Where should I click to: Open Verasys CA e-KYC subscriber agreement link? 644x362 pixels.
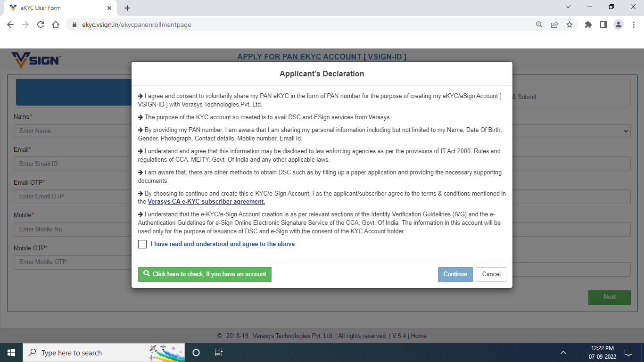pyautogui.click(x=206, y=202)
